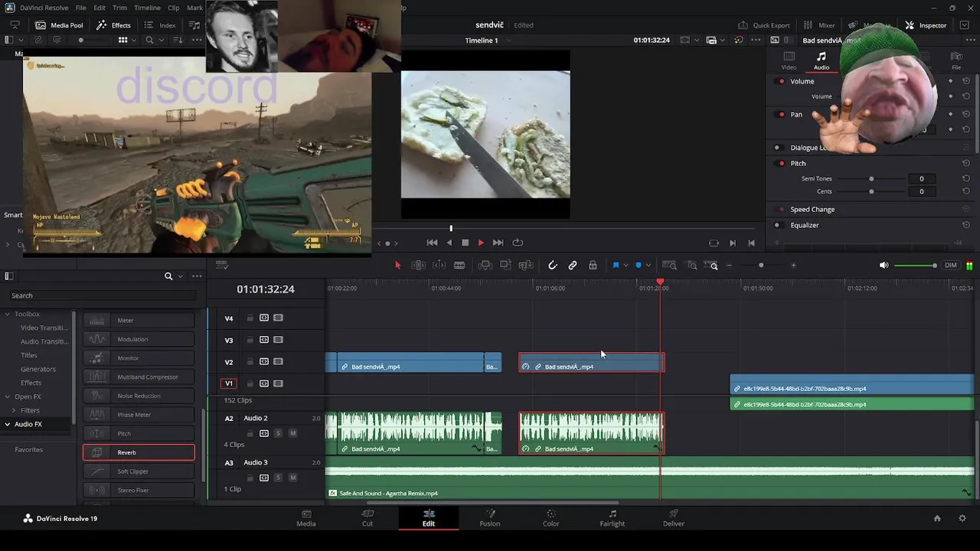Switch to the Color page
Screen dimensions: 980x551
(550, 518)
